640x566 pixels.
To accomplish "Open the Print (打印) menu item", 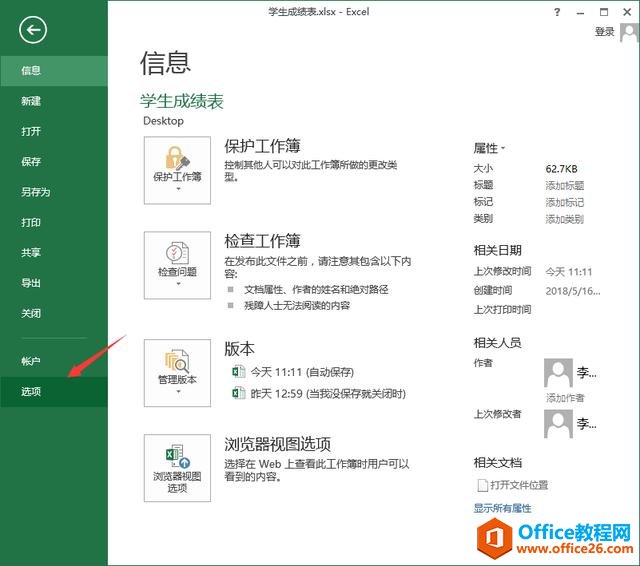I will tap(32, 222).
